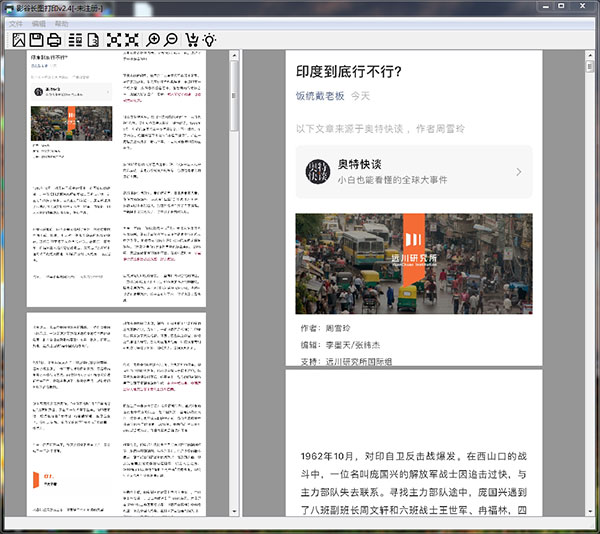
Task: Click the street photo banner in preview
Action: click(x=413, y=263)
